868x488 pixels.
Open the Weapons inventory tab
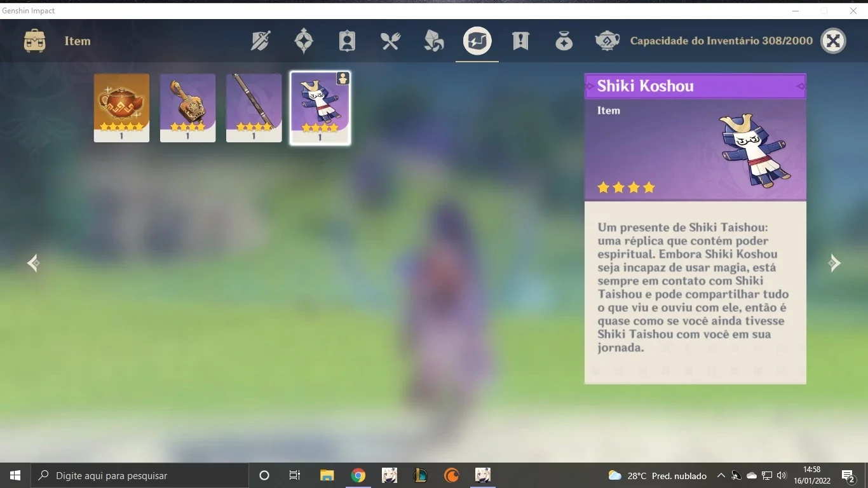point(261,41)
